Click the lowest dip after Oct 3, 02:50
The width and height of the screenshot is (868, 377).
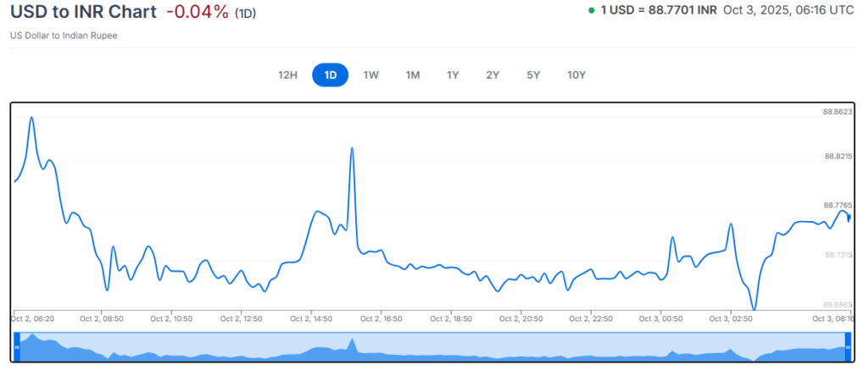pyautogui.click(x=754, y=308)
